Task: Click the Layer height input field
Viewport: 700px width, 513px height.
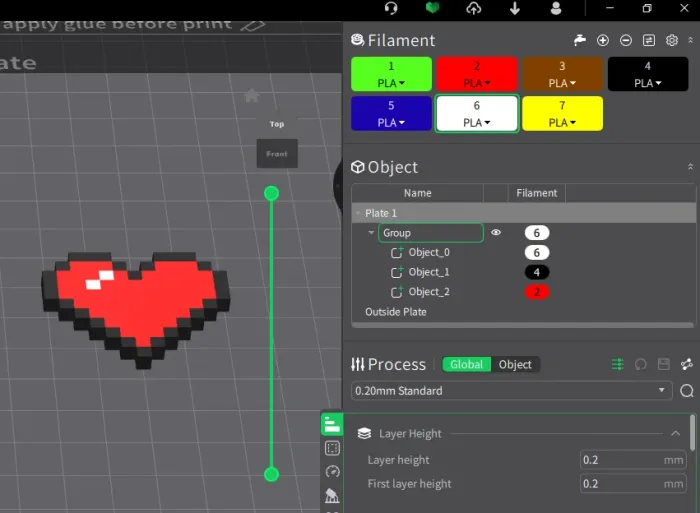Action: [633, 460]
